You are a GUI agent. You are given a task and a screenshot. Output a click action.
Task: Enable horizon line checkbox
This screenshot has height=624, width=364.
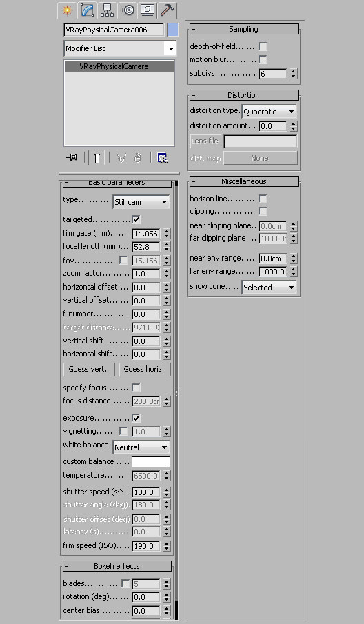(x=263, y=199)
